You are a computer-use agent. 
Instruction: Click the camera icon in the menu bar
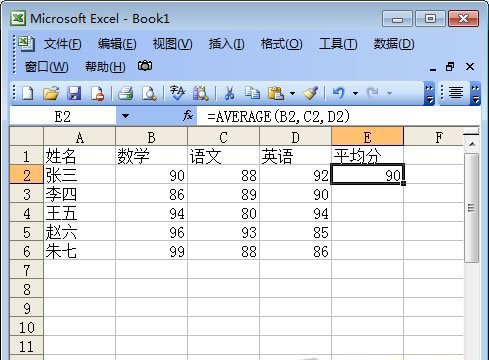(x=145, y=66)
